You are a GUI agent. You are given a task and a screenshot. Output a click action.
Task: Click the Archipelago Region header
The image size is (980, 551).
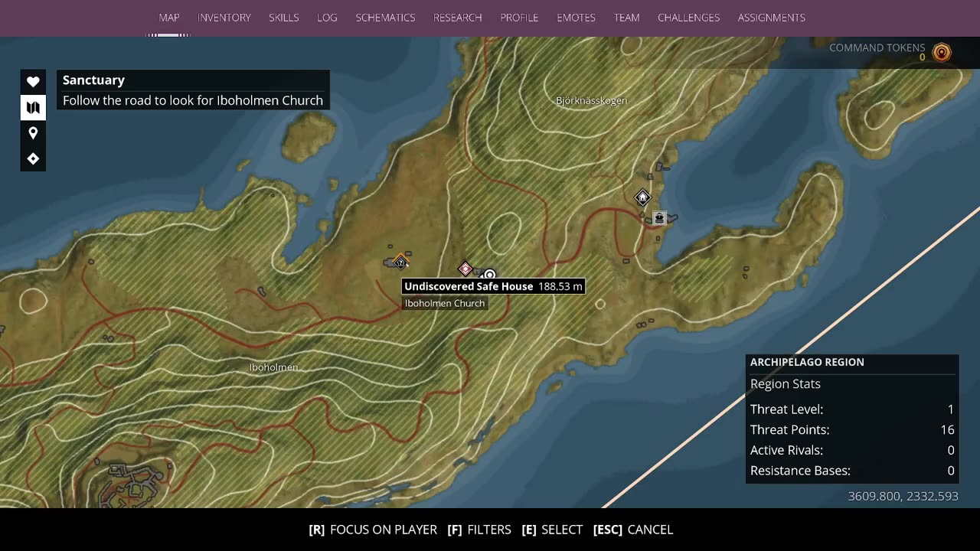tap(807, 362)
